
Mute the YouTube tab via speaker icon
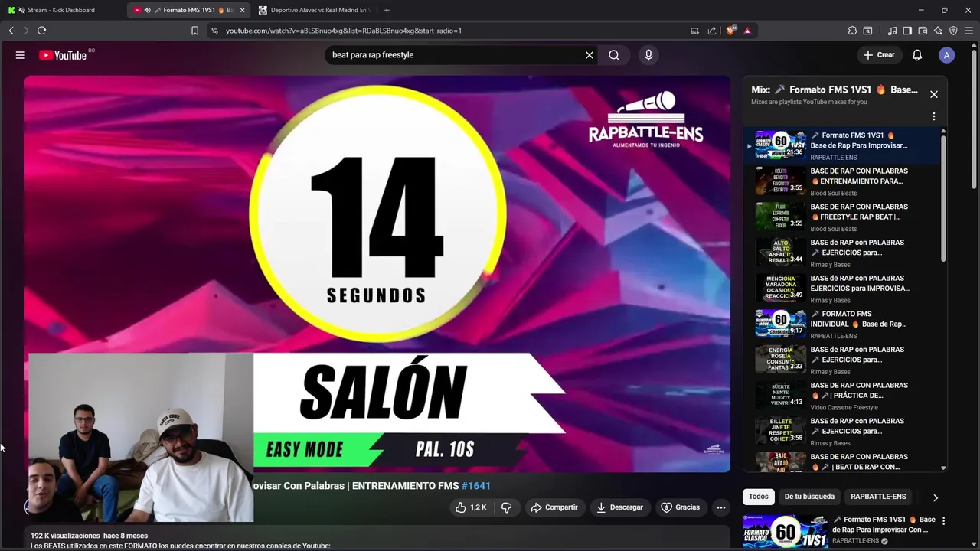point(147,10)
